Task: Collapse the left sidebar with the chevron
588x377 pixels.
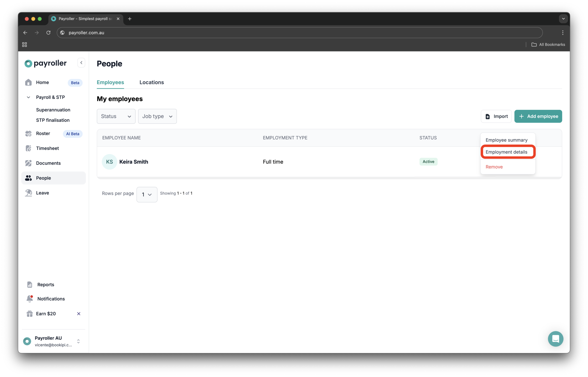Action: pyautogui.click(x=81, y=63)
